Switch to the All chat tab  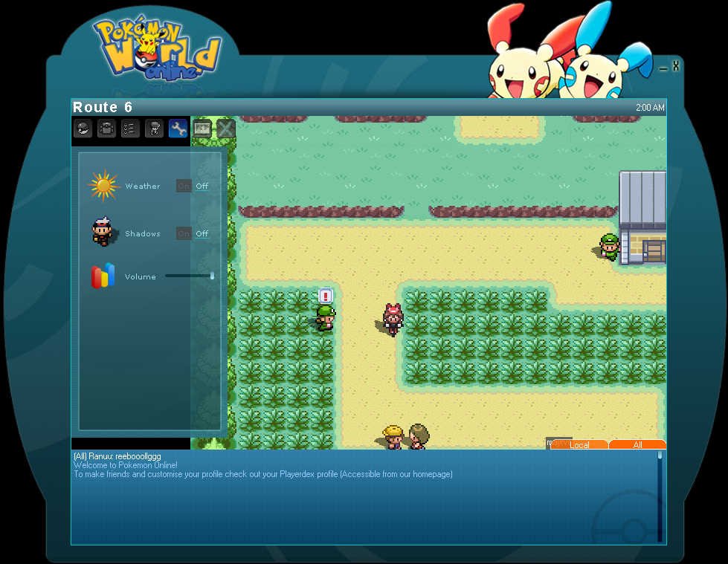[x=637, y=444]
